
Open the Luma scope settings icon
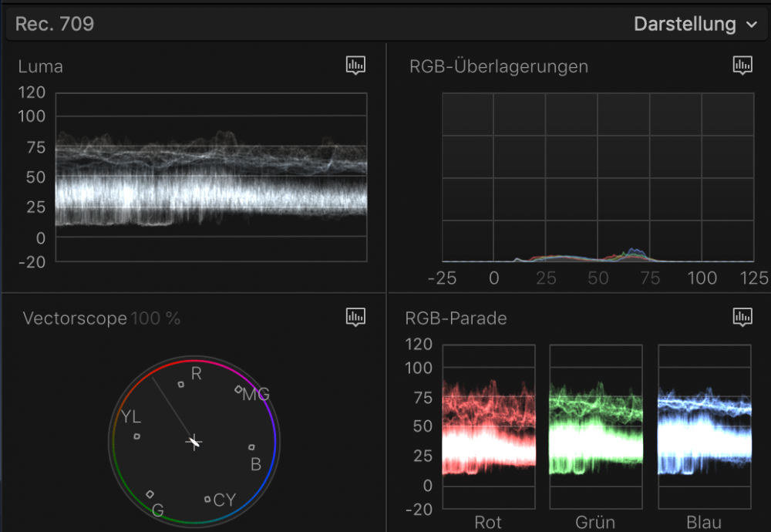click(x=355, y=66)
